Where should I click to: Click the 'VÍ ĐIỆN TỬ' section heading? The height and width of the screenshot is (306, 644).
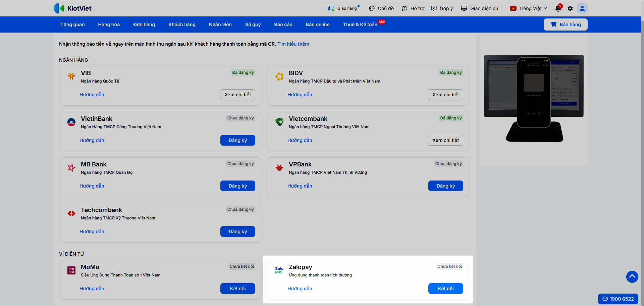(71, 254)
